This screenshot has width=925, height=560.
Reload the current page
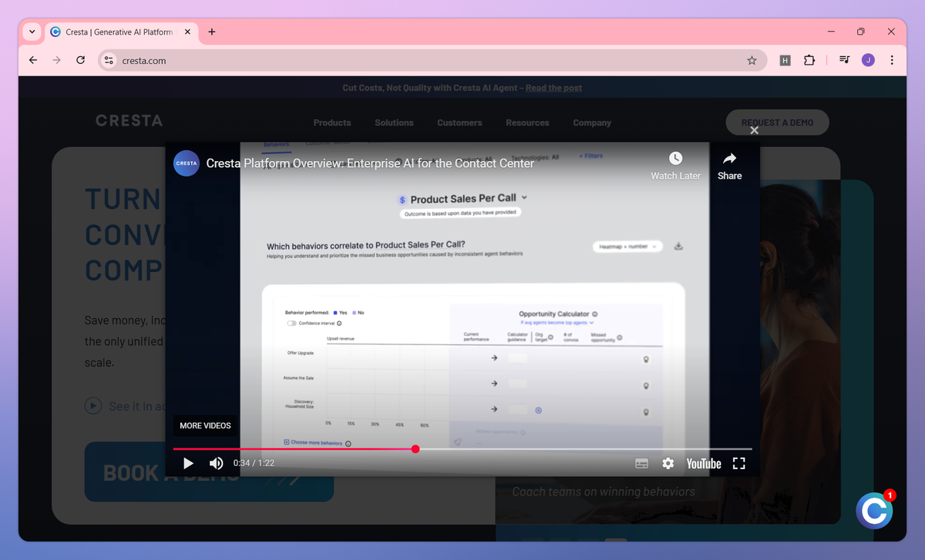[80, 60]
